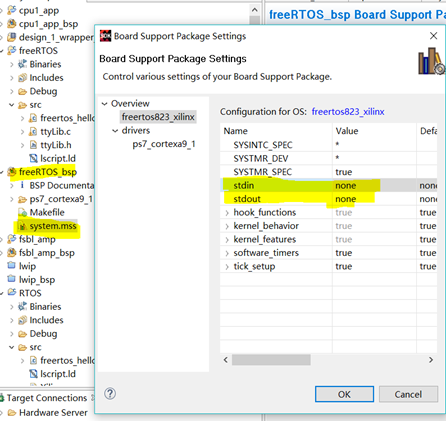The image size is (446, 421).
Task: Click the table scroll left arrow
Action: 226,360
